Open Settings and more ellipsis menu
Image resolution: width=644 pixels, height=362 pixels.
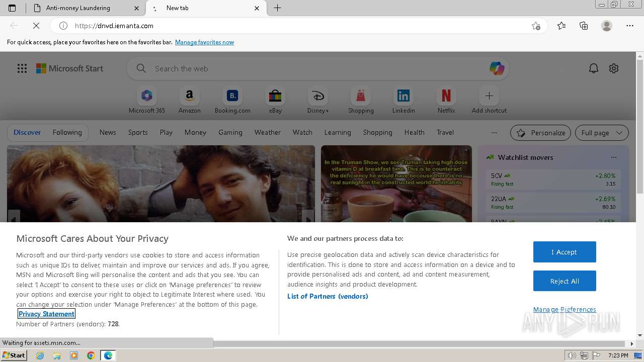coord(630,26)
